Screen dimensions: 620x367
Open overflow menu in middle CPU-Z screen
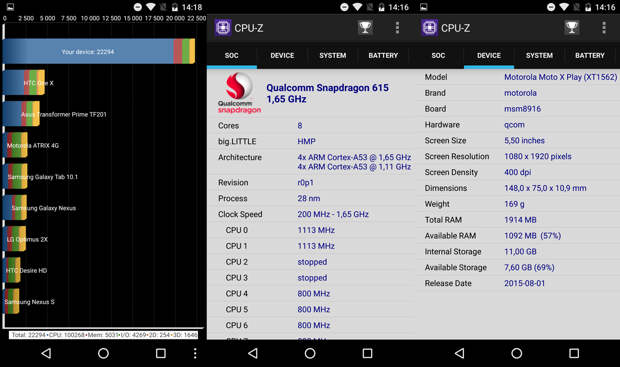tap(397, 28)
